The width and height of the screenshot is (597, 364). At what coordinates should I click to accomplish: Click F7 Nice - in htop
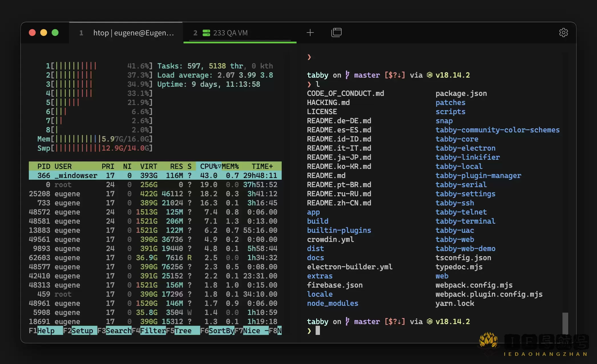251,331
